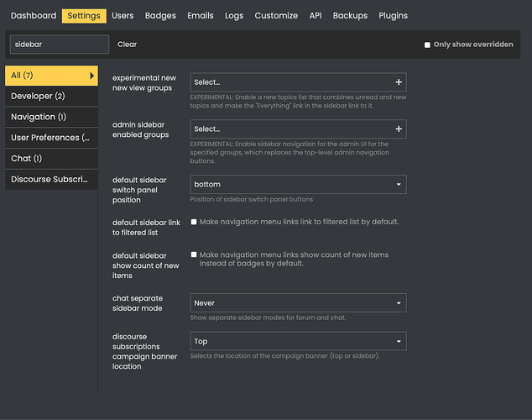532x420 pixels.
Task: Go to the API tab
Action: pos(316,16)
